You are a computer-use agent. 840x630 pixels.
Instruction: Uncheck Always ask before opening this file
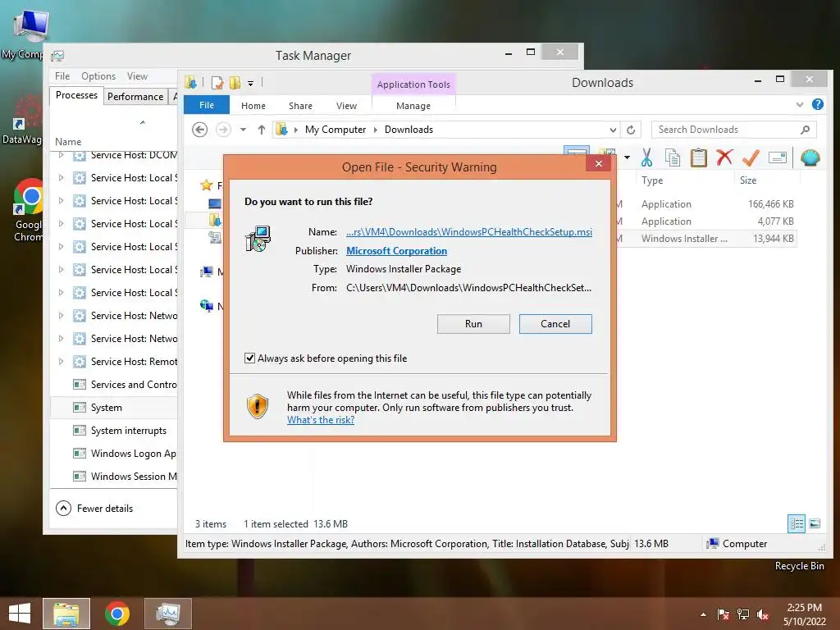point(249,358)
